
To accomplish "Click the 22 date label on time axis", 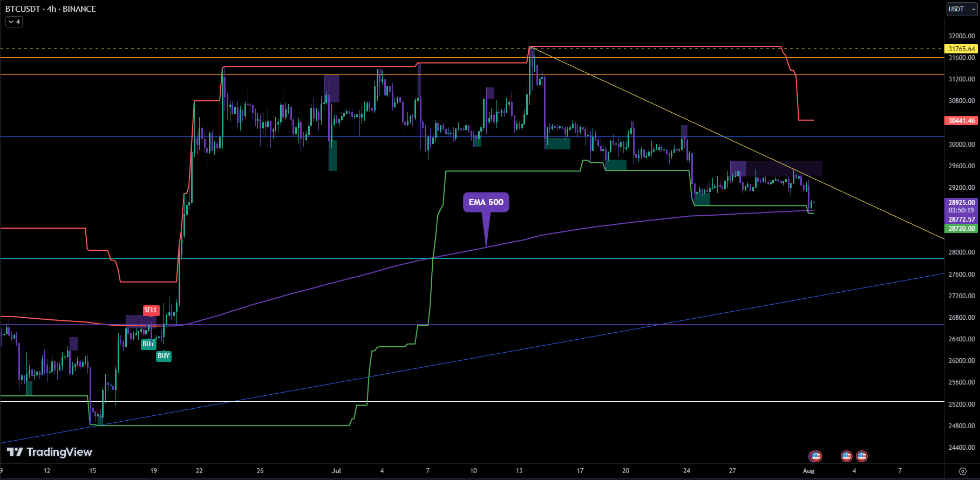I will click(x=199, y=471).
